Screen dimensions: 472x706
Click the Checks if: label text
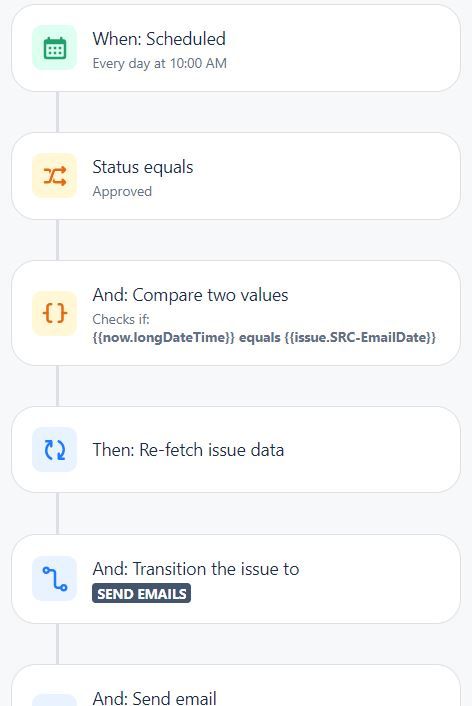tap(121, 319)
